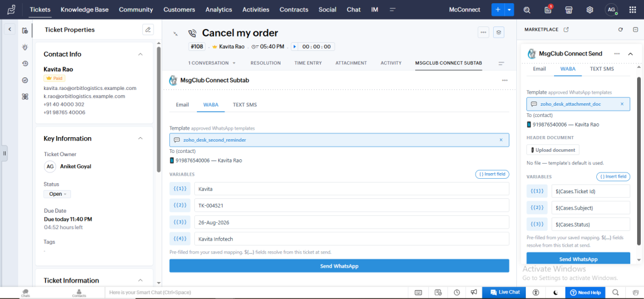Edit Ticket Properties with pencil icon
644x299 pixels.
click(x=148, y=30)
